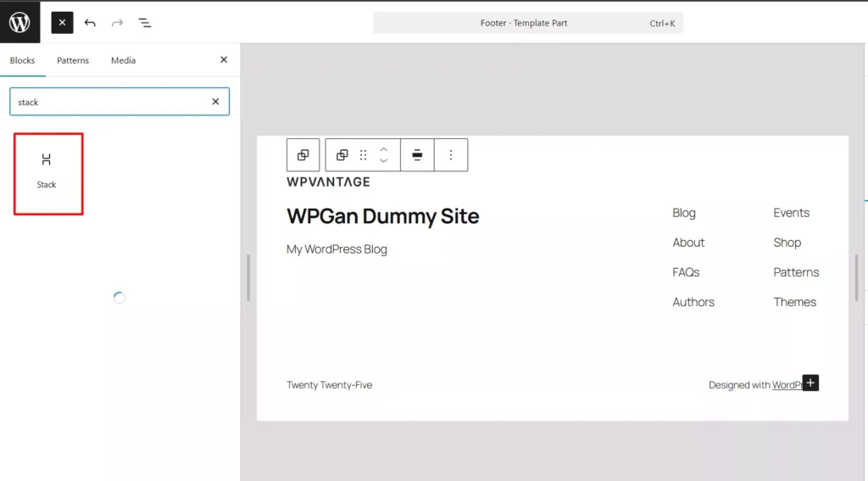Undo the last change

tap(90, 23)
